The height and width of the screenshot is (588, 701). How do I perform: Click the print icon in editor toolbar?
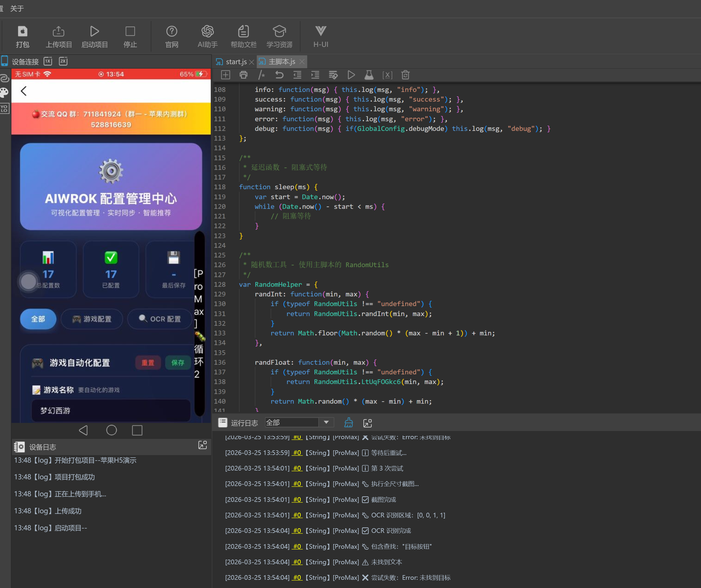tap(243, 75)
